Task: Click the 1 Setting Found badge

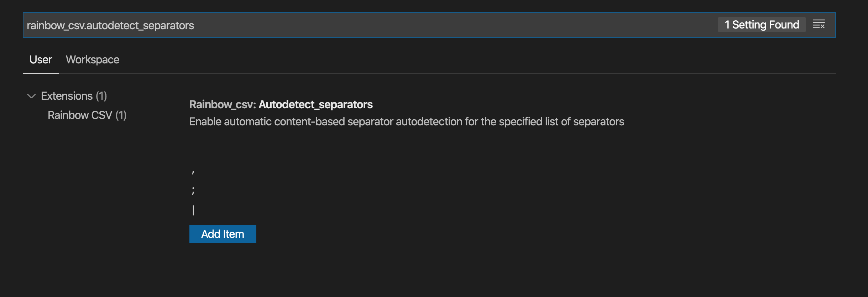Action: click(x=762, y=24)
